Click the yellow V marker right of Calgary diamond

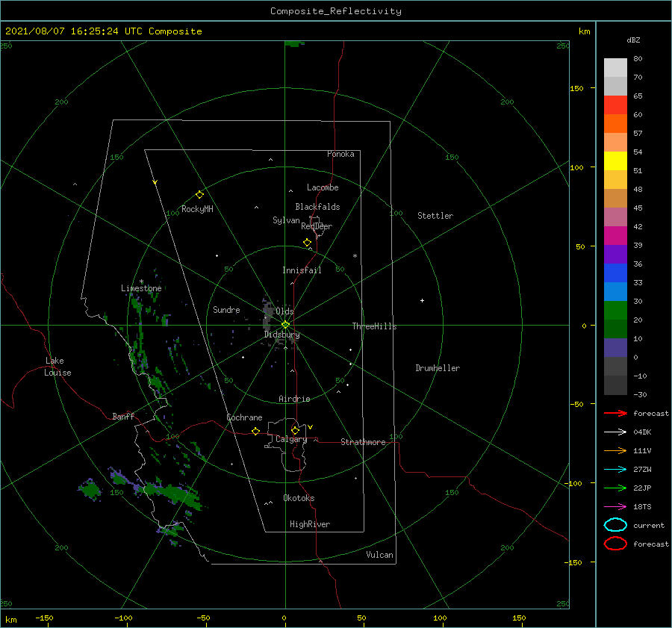[x=310, y=427]
